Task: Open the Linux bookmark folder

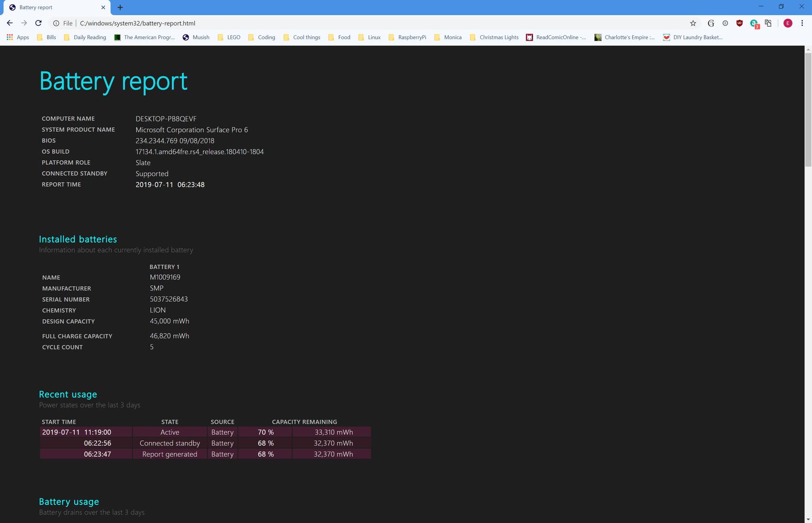Action: 369,37
